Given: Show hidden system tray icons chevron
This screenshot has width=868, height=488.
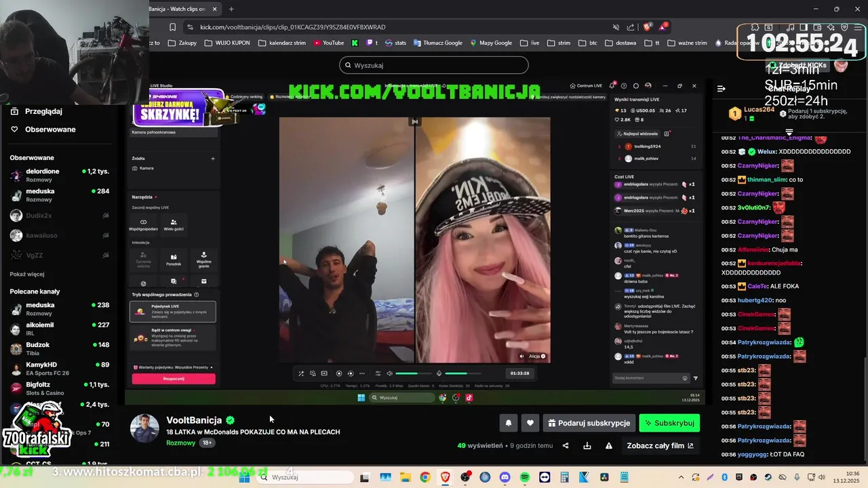Looking at the screenshot, I should click(681, 477).
